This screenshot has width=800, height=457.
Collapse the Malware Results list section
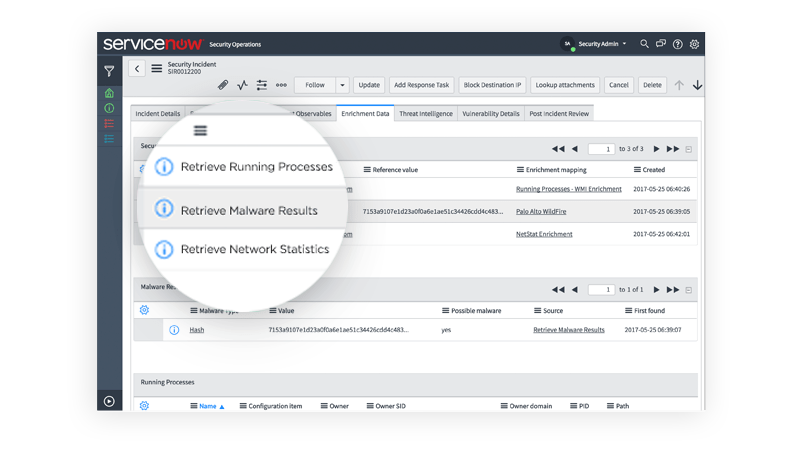(689, 289)
